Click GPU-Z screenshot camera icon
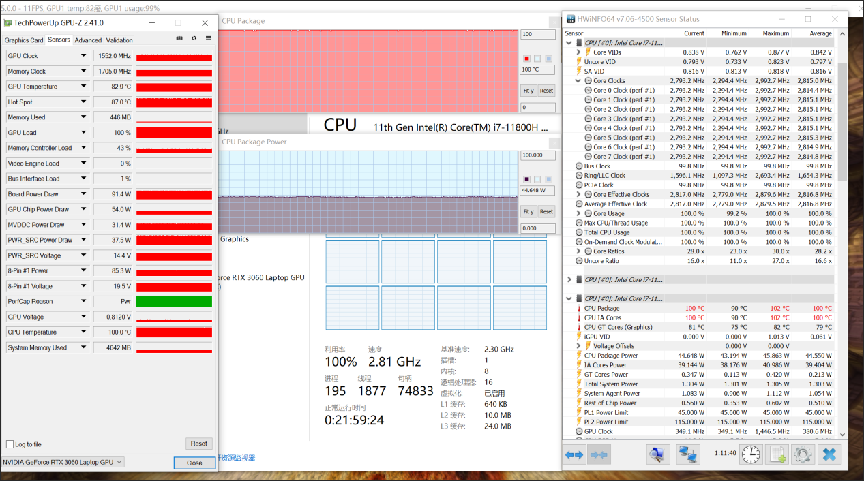The width and height of the screenshot is (864, 481). pos(177,40)
